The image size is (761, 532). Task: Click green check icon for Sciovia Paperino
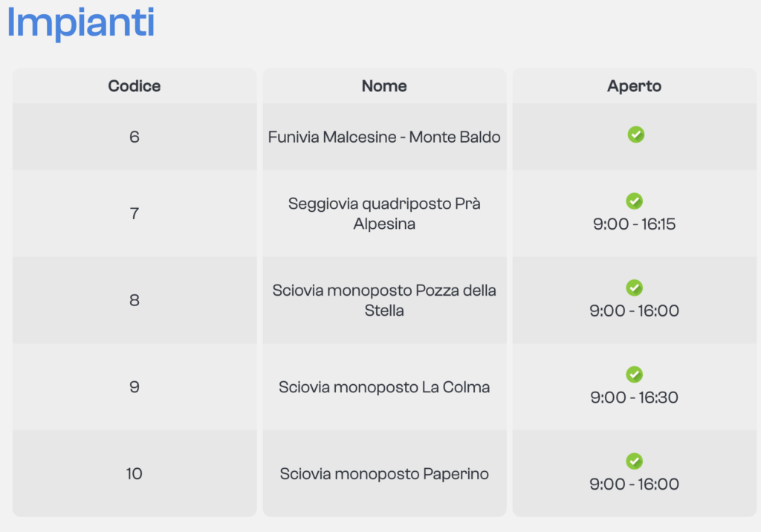(634, 461)
